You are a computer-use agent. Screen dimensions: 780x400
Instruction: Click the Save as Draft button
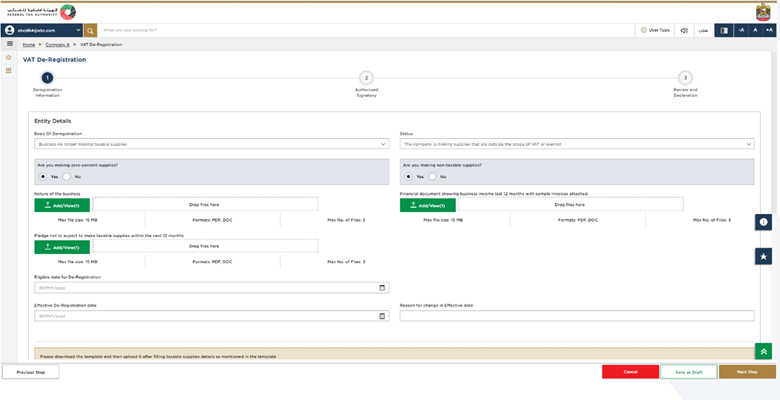tap(688, 371)
